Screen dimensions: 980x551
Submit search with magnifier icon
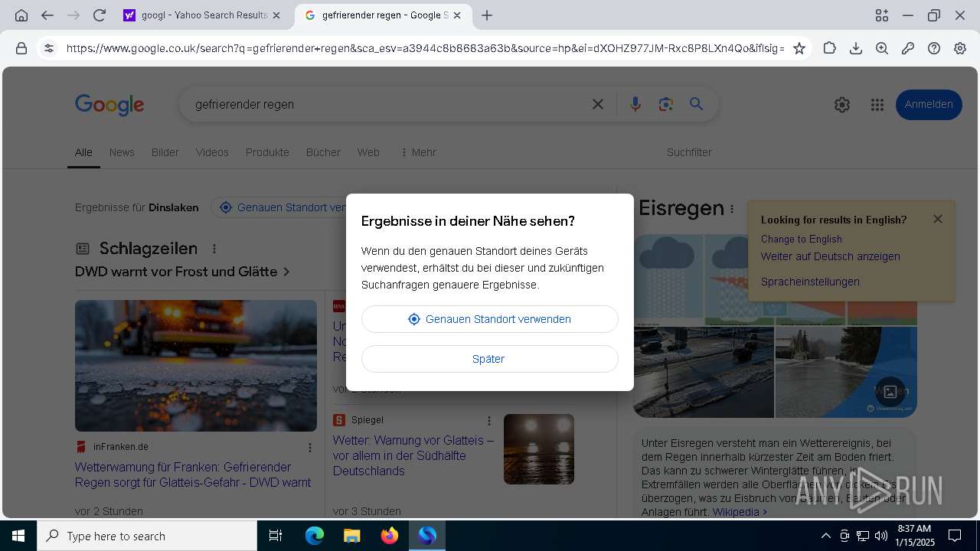click(696, 104)
